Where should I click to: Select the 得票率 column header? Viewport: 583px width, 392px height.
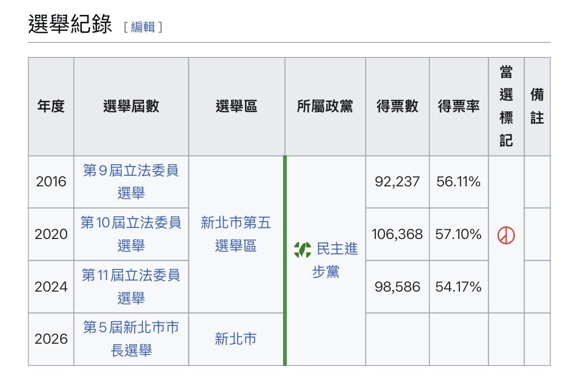tap(459, 107)
